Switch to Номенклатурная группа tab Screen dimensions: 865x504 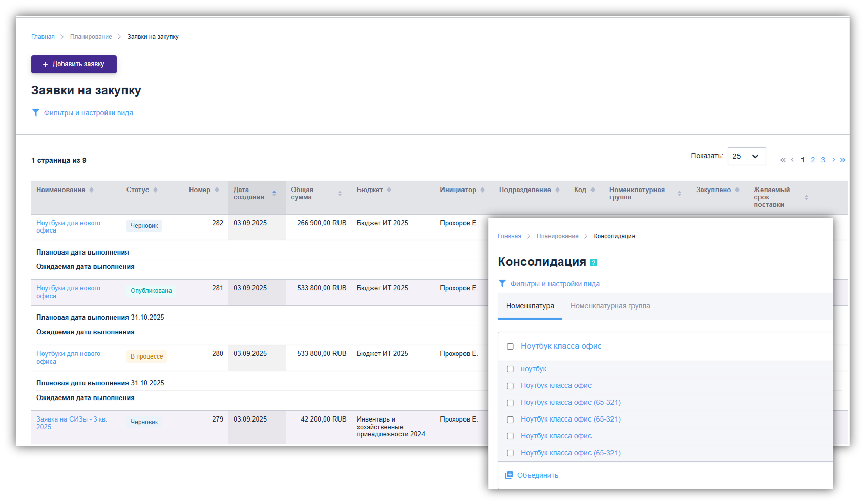[x=610, y=306]
